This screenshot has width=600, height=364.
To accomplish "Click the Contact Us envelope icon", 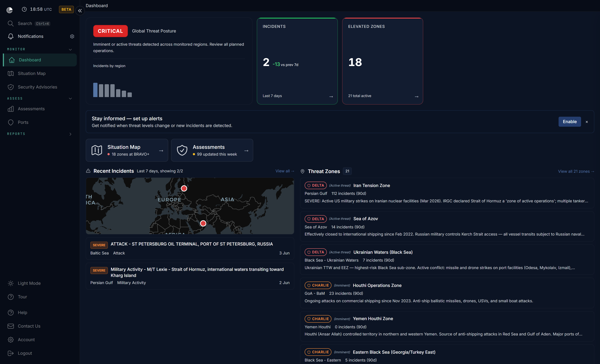I will tap(11, 326).
